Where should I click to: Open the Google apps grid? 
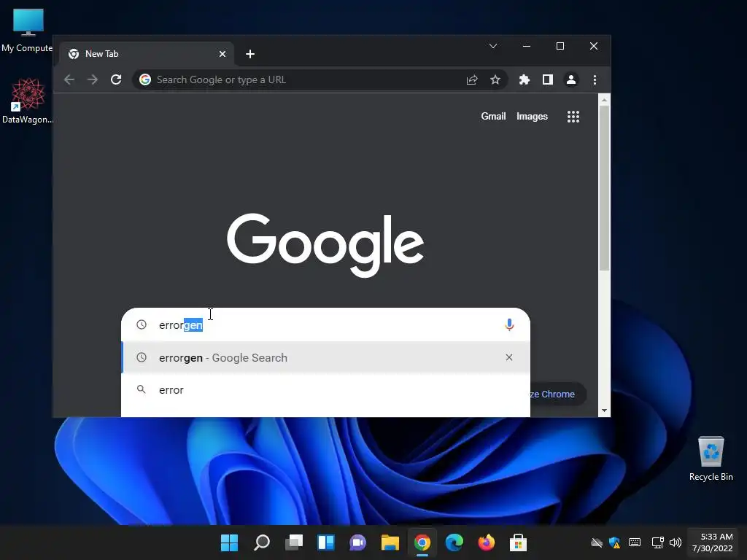[573, 117]
